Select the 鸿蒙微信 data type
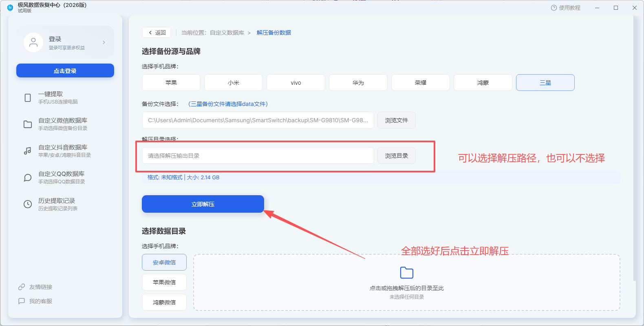This screenshot has height=326, width=644. point(164,302)
